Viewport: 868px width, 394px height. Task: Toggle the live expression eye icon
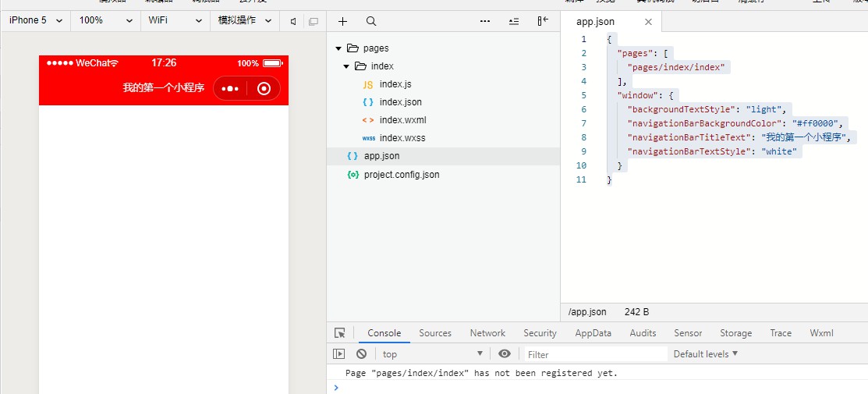[x=505, y=353]
